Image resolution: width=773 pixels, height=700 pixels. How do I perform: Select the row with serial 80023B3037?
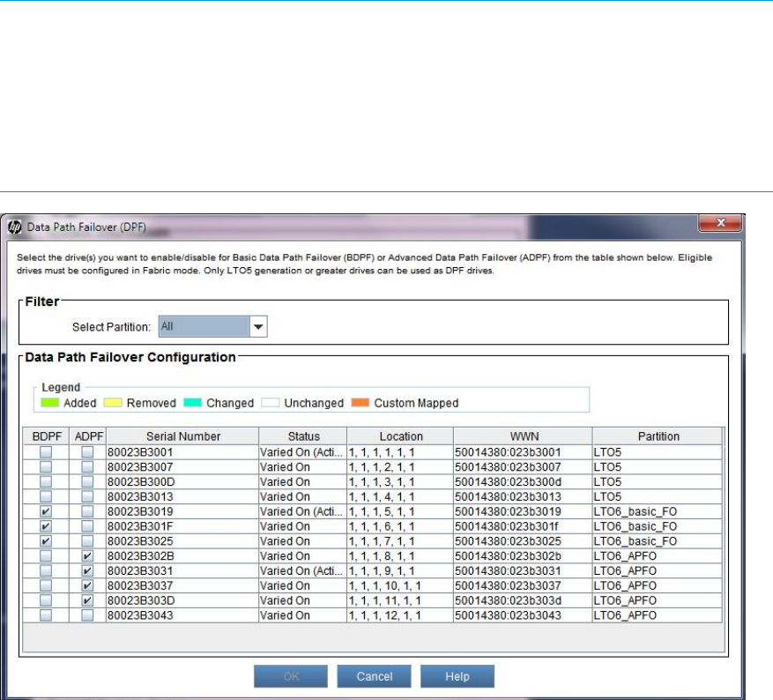coord(182,585)
